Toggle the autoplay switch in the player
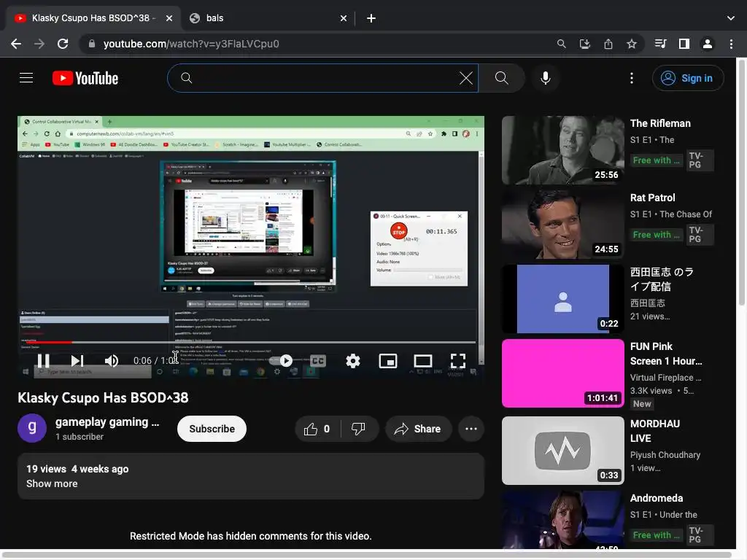747x560 pixels. click(281, 360)
